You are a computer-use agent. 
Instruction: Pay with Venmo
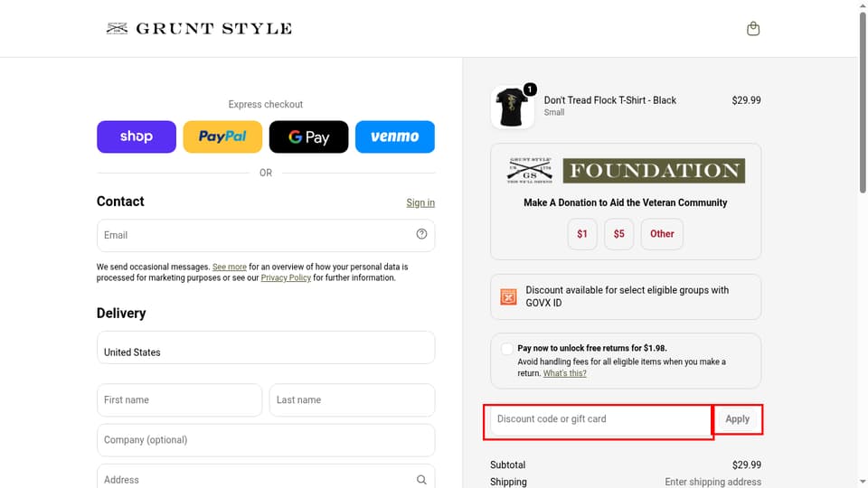point(395,136)
